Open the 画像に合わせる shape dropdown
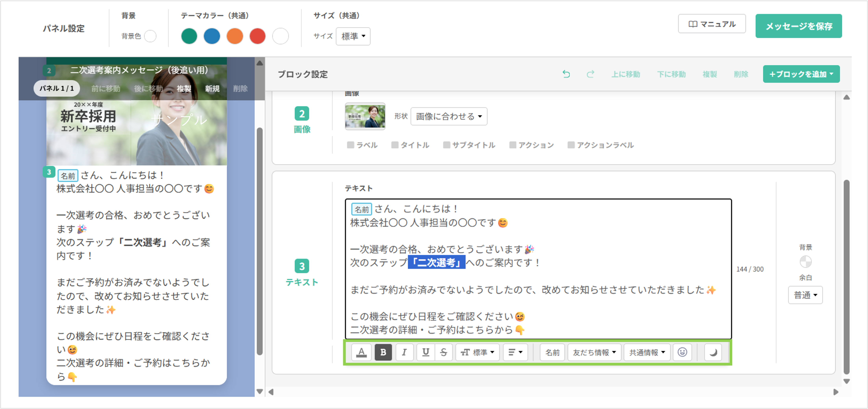This screenshot has width=868, height=409. click(x=449, y=116)
